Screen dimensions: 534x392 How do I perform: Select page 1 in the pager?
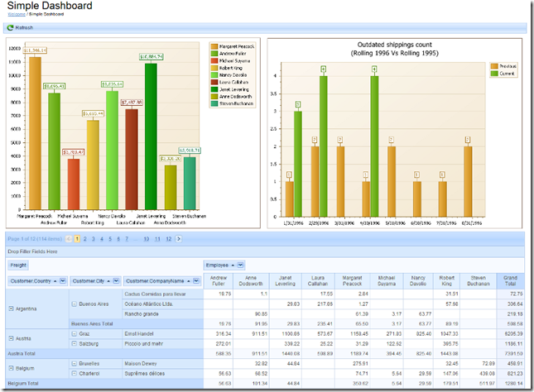(77, 239)
